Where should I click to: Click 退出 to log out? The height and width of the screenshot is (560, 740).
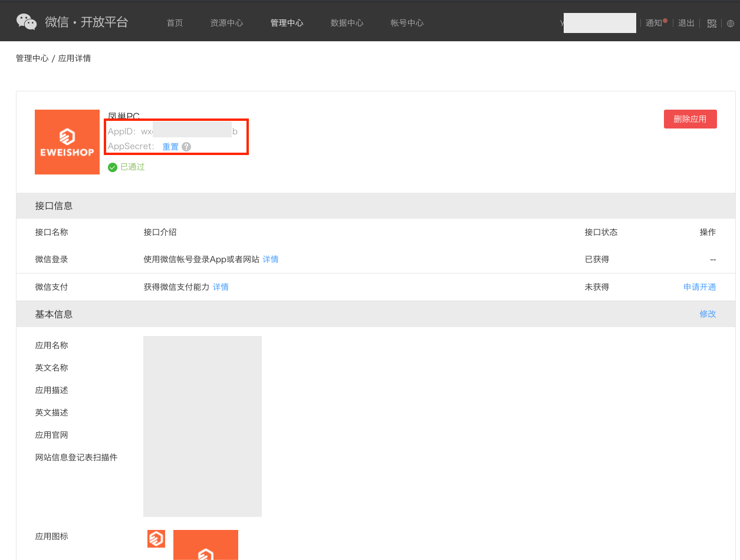[686, 23]
